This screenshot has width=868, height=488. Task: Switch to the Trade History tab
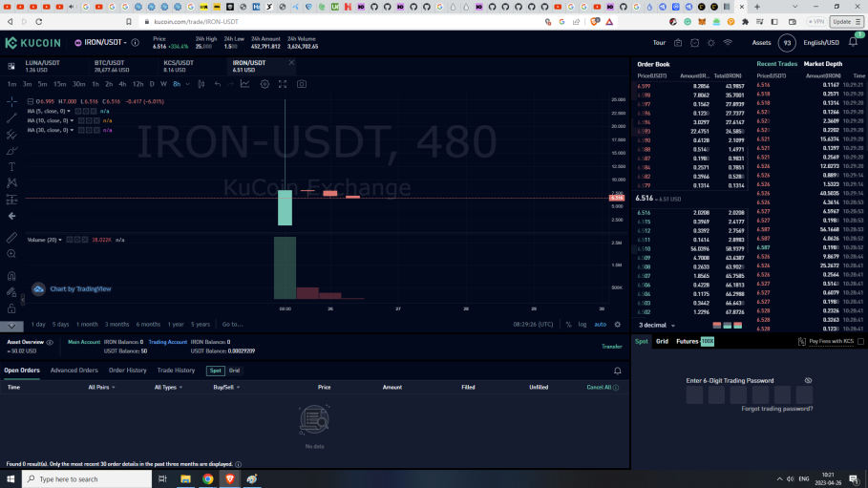[176, 371]
